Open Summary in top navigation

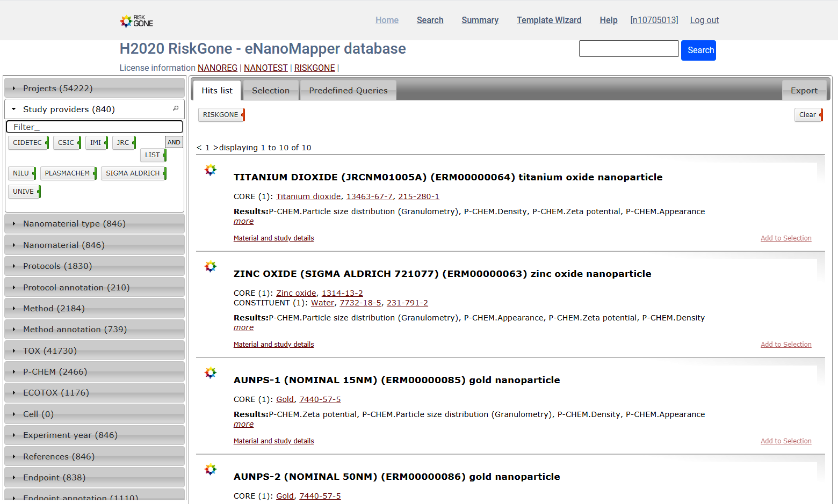pos(480,20)
